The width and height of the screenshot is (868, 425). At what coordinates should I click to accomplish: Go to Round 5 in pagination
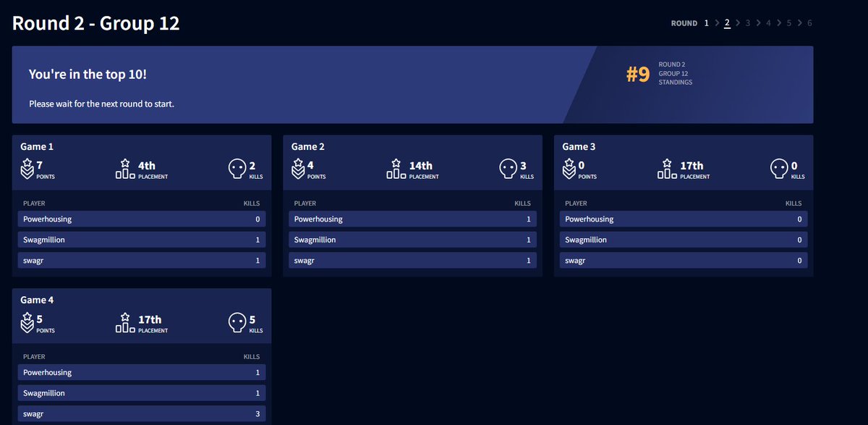click(789, 23)
